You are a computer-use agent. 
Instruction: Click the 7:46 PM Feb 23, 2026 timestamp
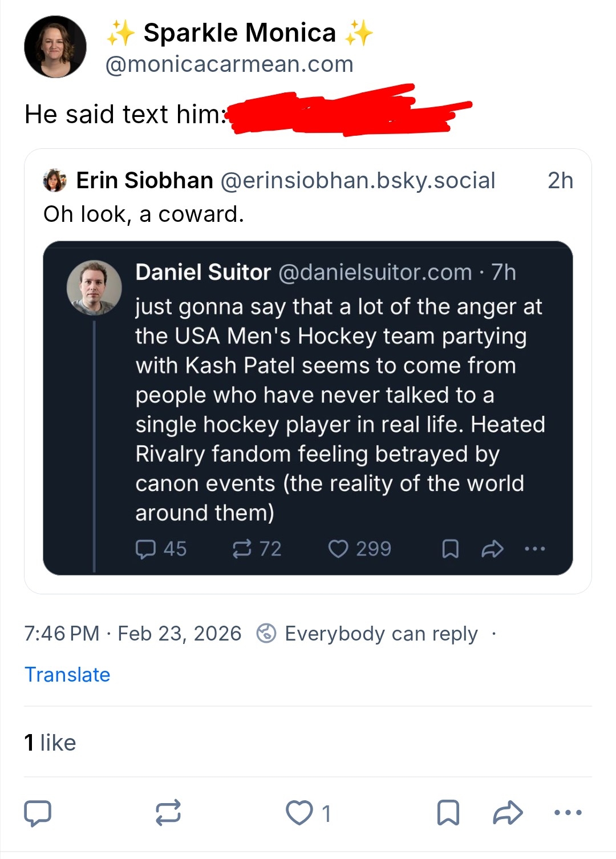pyautogui.click(x=133, y=634)
